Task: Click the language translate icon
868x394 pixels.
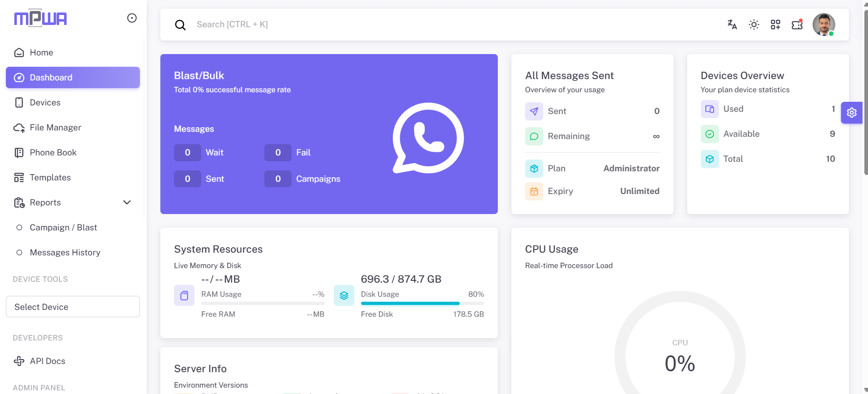Action: click(732, 25)
